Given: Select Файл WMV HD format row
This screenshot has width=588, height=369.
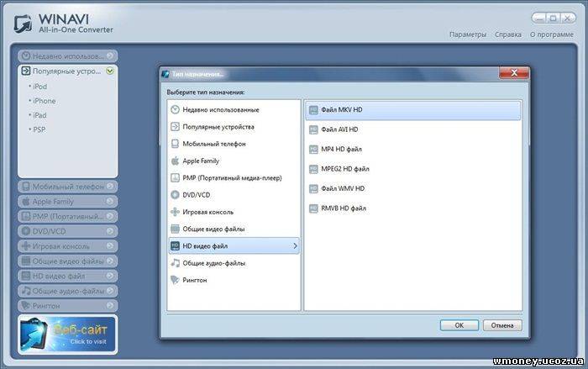Looking at the screenshot, I should 413,189.
